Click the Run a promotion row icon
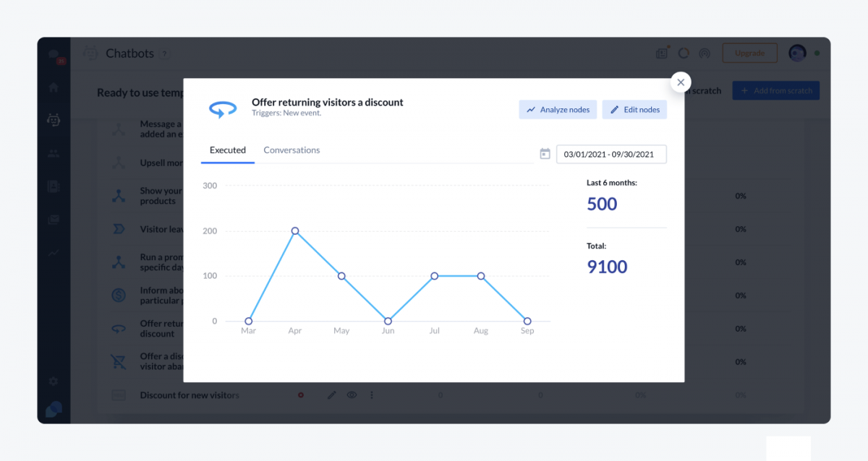 click(x=119, y=262)
